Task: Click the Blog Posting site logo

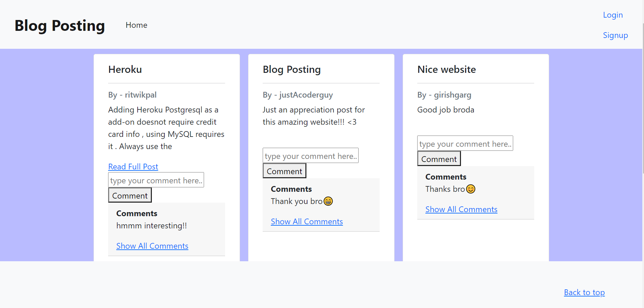Action: (x=60, y=26)
